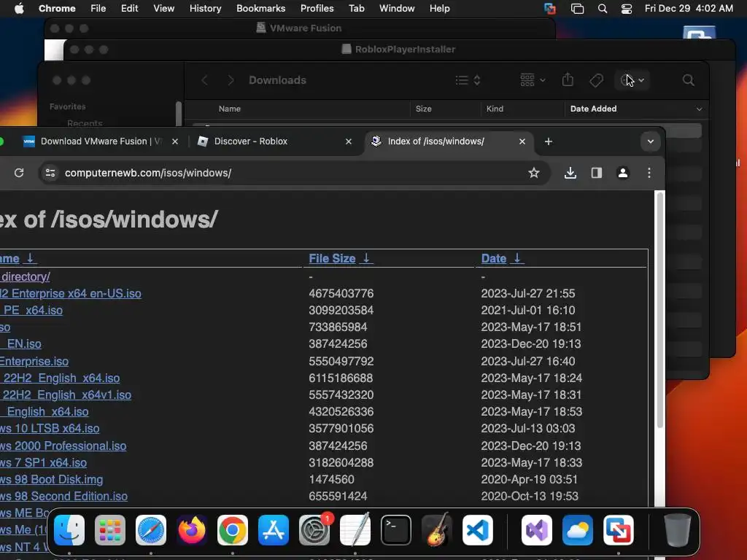The image size is (747, 560).
Task: Sort Finder by Size column
Action: click(423, 109)
